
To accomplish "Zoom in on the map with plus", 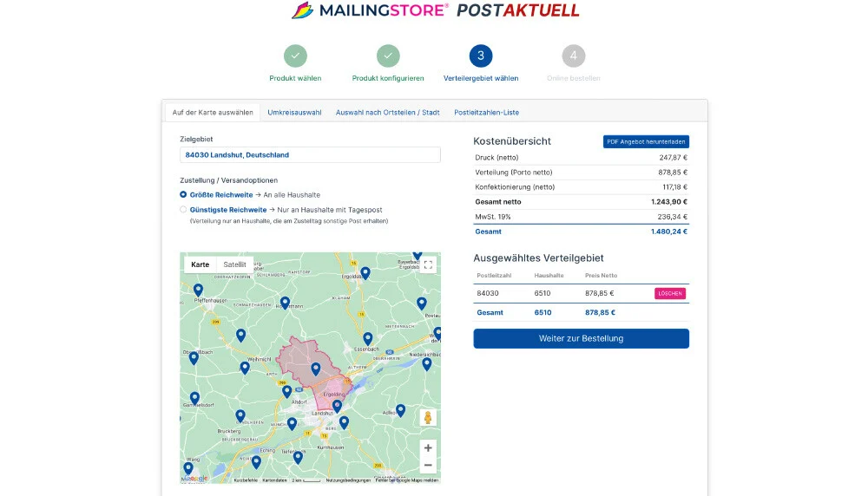I will 428,448.
